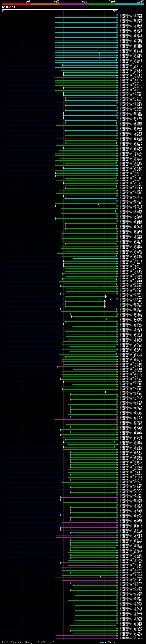Click the purple alignment bar for UniRef100_Q9FGL2

(x=88, y=366)
